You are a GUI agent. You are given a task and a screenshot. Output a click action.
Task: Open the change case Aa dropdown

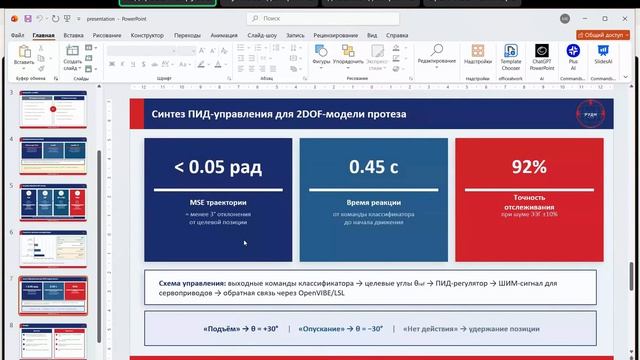click(184, 64)
